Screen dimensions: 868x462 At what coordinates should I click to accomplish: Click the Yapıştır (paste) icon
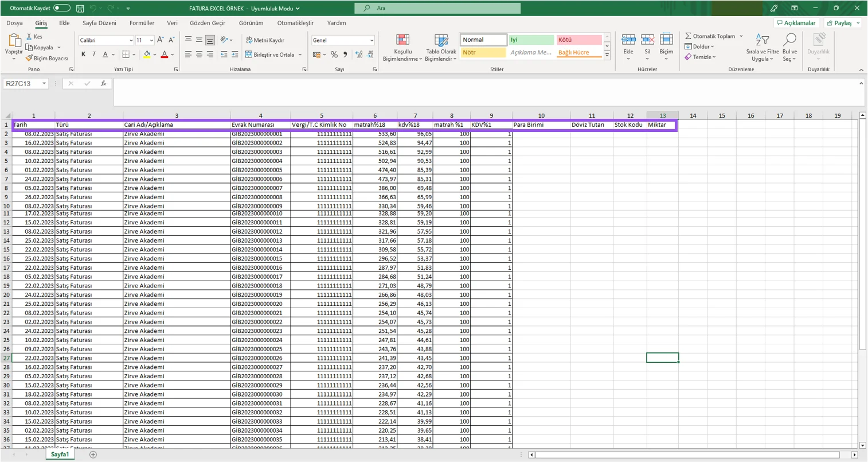point(14,40)
